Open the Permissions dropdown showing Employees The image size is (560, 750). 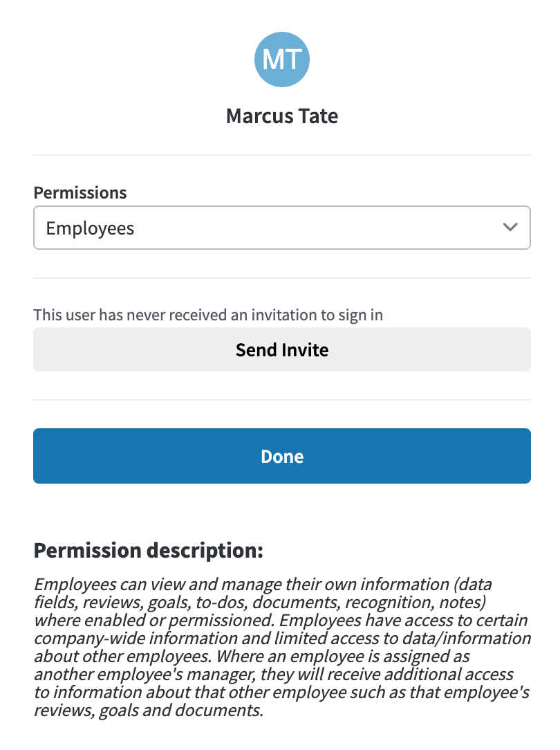pyautogui.click(x=282, y=228)
